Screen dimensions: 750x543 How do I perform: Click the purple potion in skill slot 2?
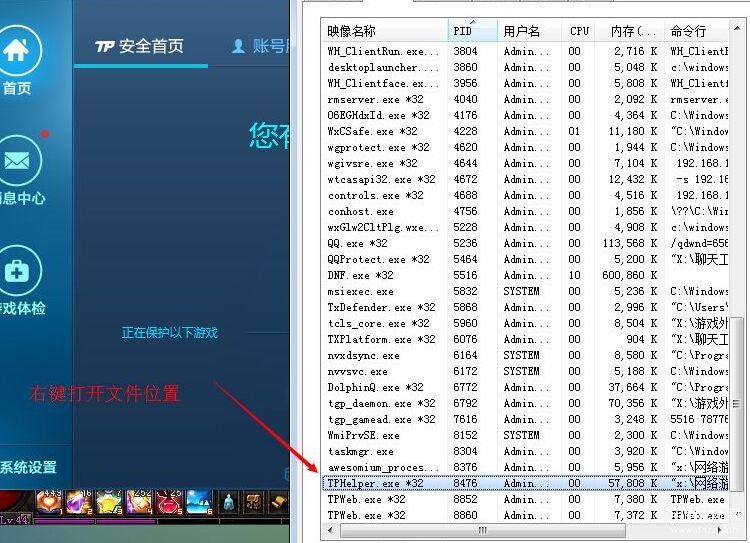coord(79,503)
